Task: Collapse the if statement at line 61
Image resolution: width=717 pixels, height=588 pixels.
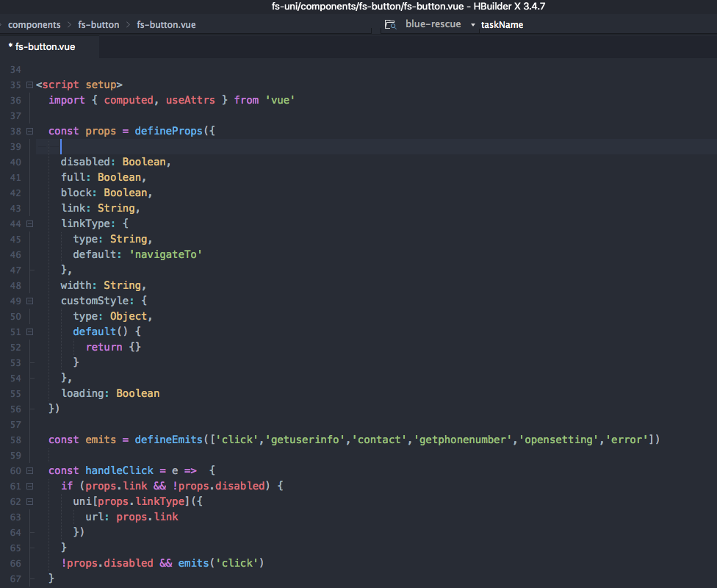Action: pyautogui.click(x=29, y=486)
